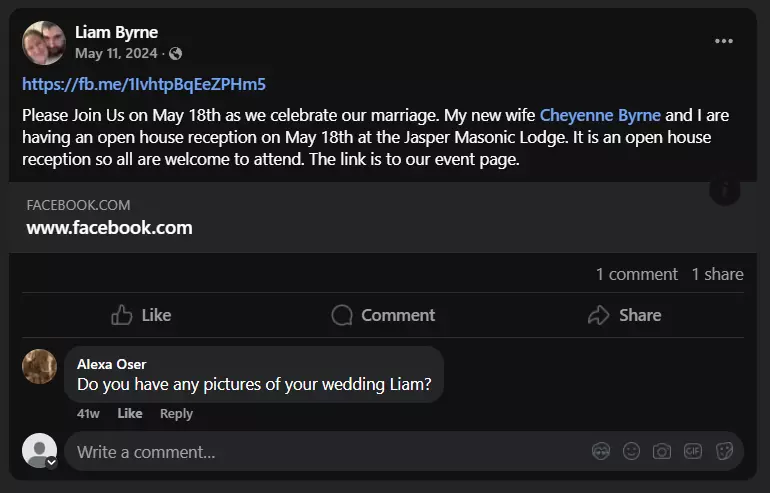View the 1 comment count
Image resolution: width=770 pixels, height=493 pixels.
point(636,274)
